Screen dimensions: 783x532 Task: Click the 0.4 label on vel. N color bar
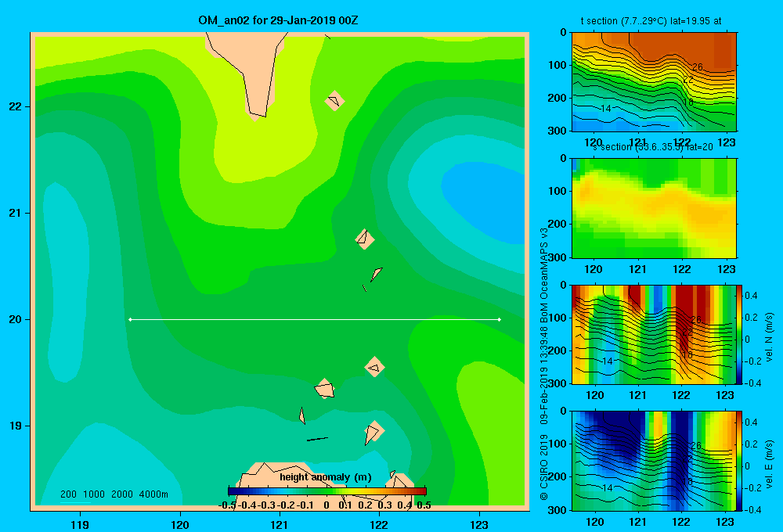click(x=751, y=296)
